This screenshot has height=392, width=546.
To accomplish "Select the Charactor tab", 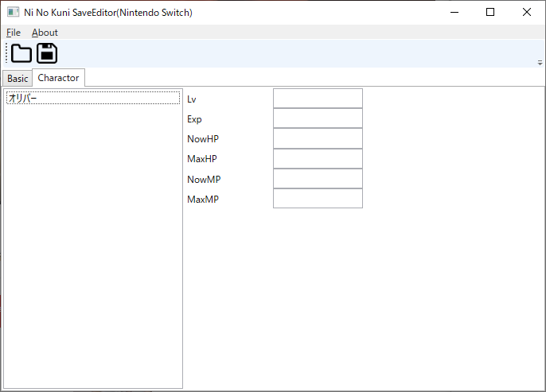I will pyautogui.click(x=59, y=78).
